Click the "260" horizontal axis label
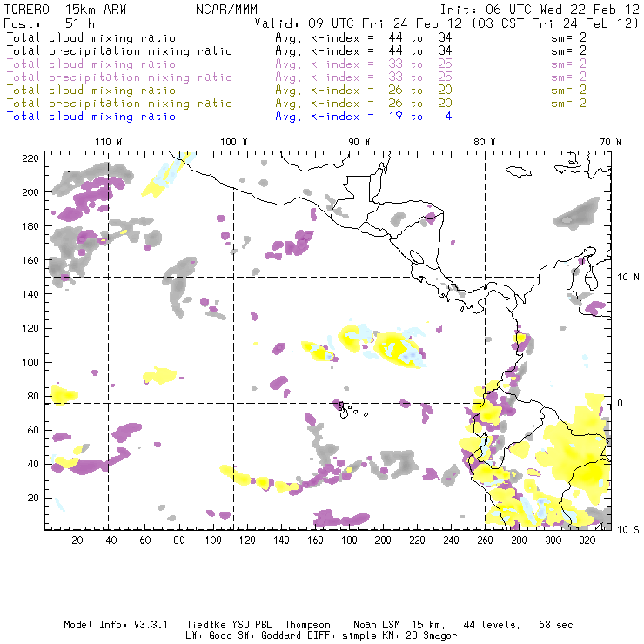The width and height of the screenshot is (644, 644). pos(485,540)
